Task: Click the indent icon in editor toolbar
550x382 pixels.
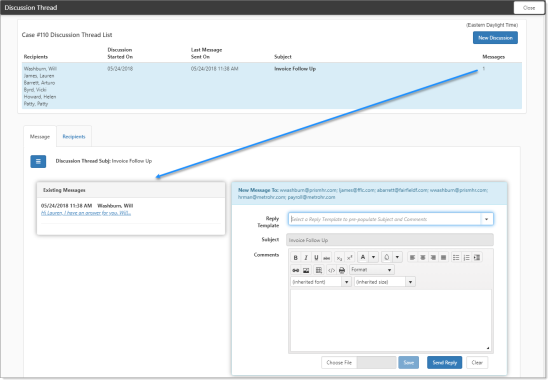Action: (x=477, y=258)
